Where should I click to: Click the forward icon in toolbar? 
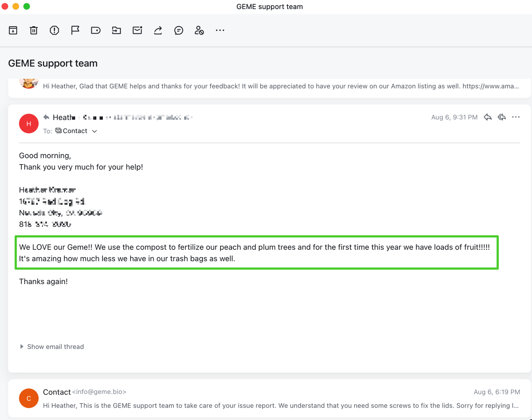(158, 30)
